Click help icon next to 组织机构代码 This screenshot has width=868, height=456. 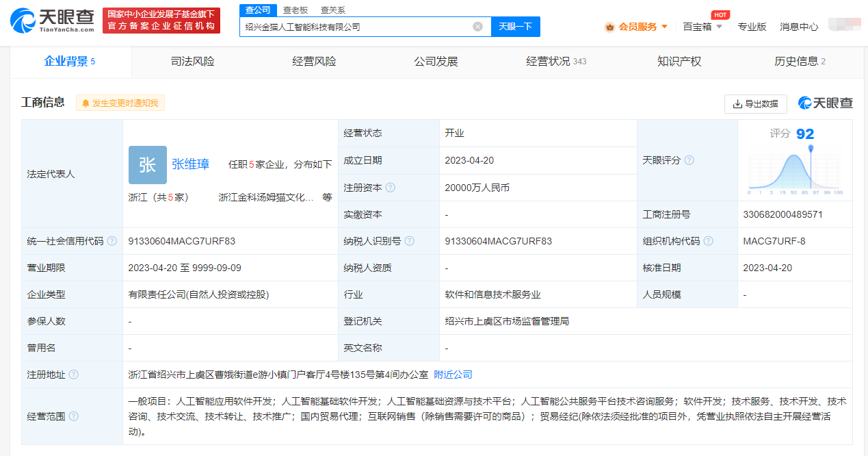[x=708, y=241]
